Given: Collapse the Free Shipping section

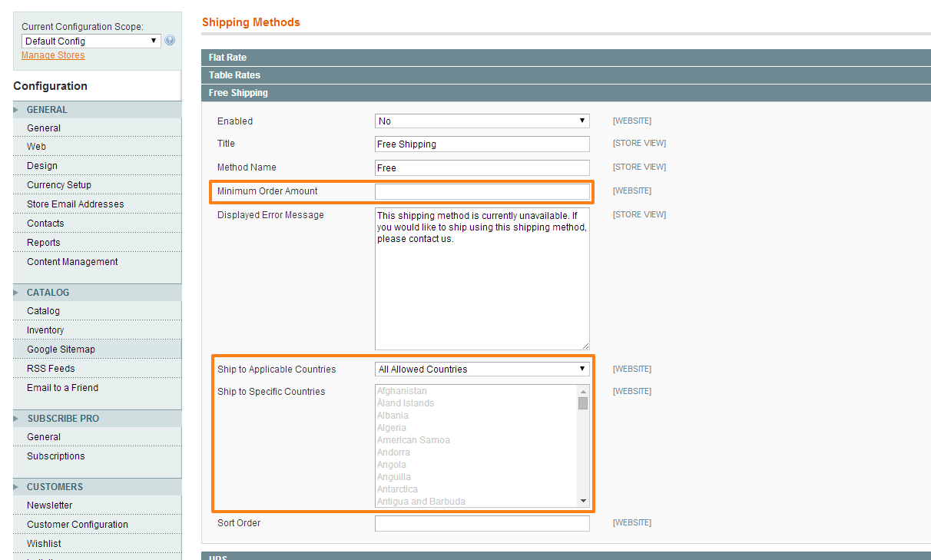Looking at the screenshot, I should coord(566,93).
